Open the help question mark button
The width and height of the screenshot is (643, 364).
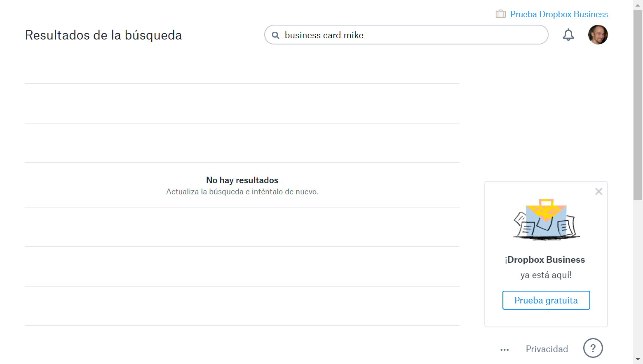tap(593, 348)
